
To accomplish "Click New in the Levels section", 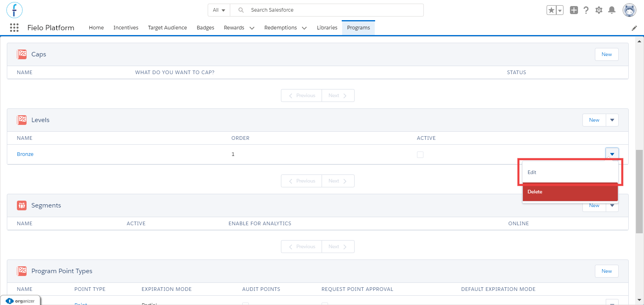I will [594, 120].
